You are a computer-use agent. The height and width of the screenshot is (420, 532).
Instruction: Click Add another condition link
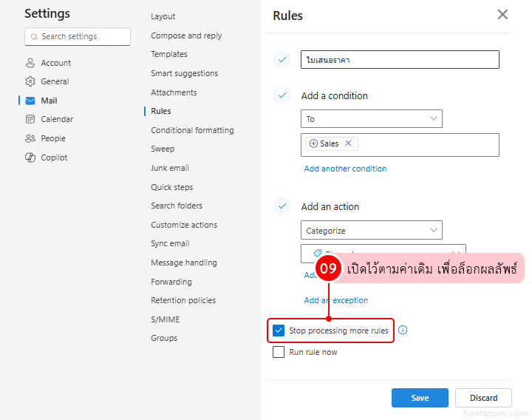pos(345,169)
